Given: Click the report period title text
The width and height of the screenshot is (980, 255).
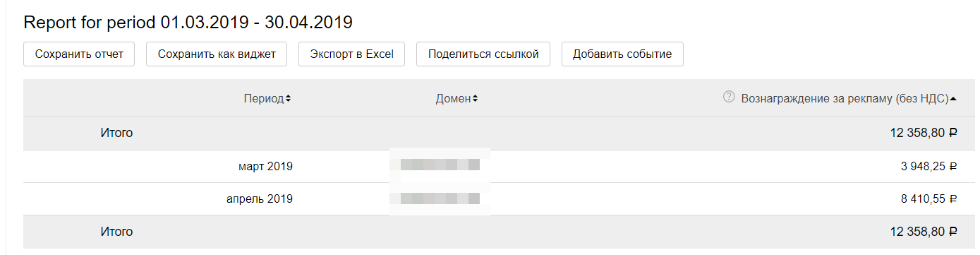Looking at the screenshot, I should coord(188,22).
